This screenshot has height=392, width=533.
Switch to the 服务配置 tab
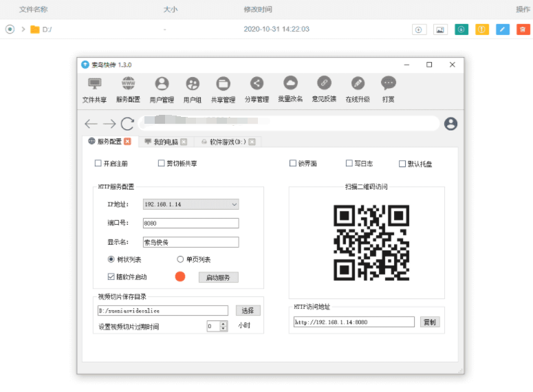109,142
